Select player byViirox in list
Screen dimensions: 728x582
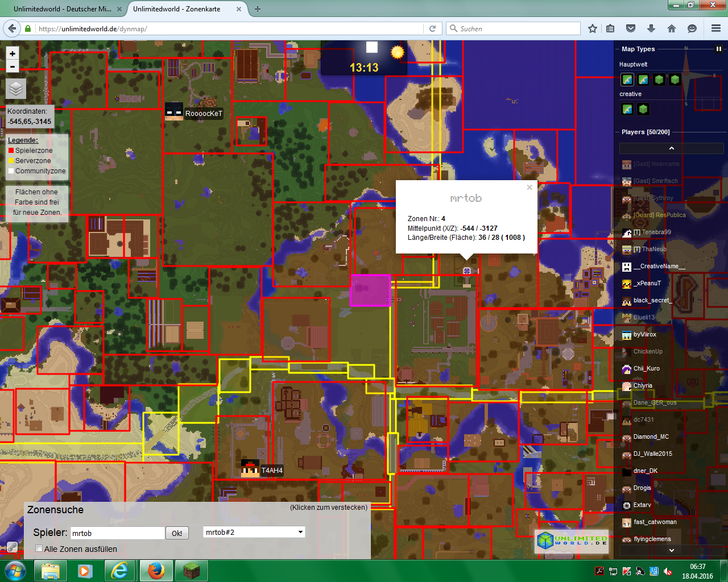pyautogui.click(x=639, y=334)
